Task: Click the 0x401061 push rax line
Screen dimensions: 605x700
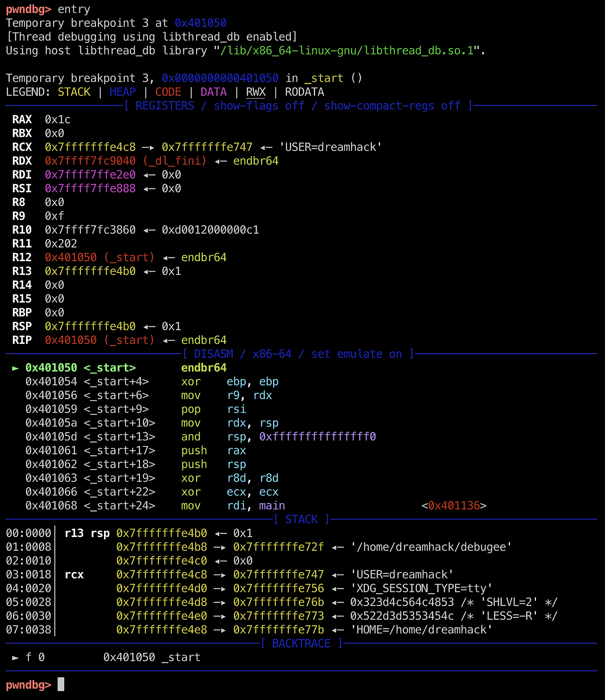Action: tap(136, 451)
